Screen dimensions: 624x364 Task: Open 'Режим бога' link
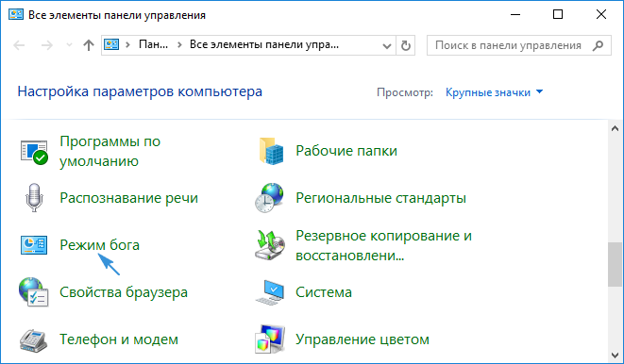[99, 245]
